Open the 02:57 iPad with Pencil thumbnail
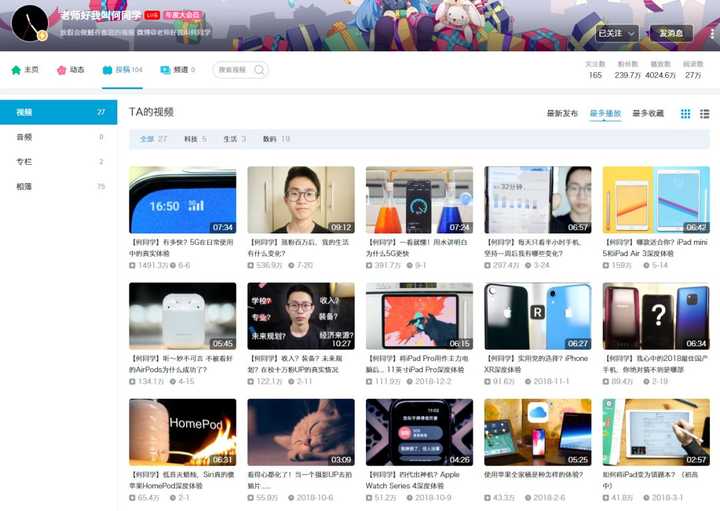Image resolution: width=720 pixels, height=511 pixels. click(x=656, y=432)
